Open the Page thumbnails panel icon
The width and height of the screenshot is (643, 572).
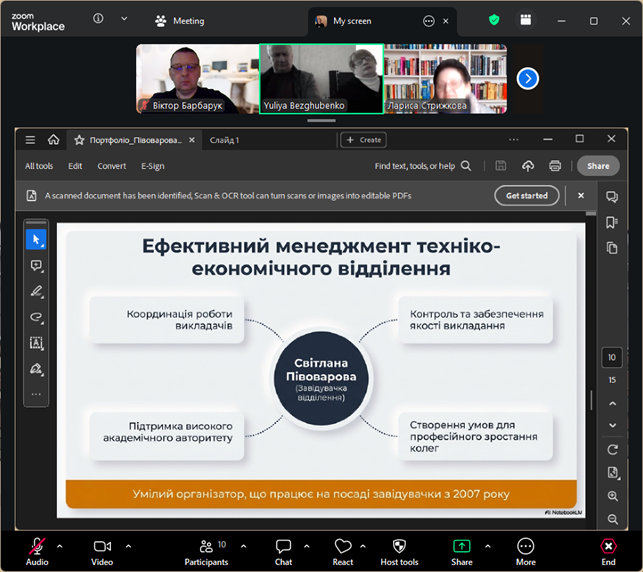(612, 248)
